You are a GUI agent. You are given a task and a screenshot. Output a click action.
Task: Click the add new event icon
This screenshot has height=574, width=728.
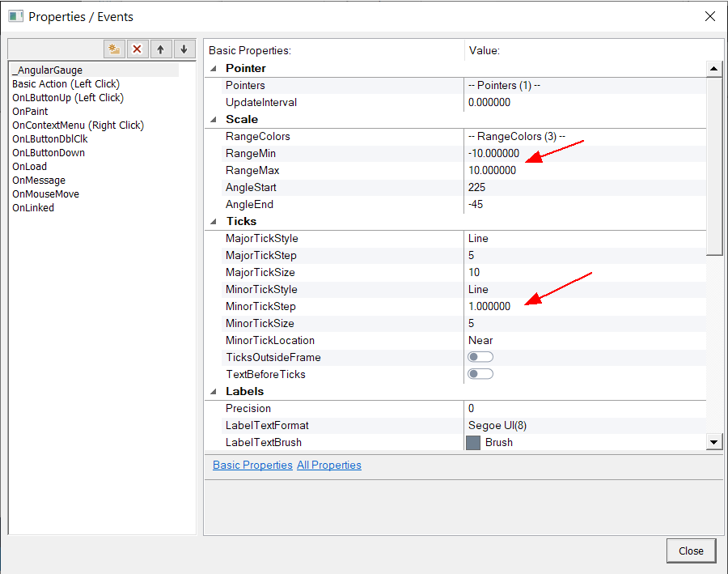pyautogui.click(x=114, y=49)
